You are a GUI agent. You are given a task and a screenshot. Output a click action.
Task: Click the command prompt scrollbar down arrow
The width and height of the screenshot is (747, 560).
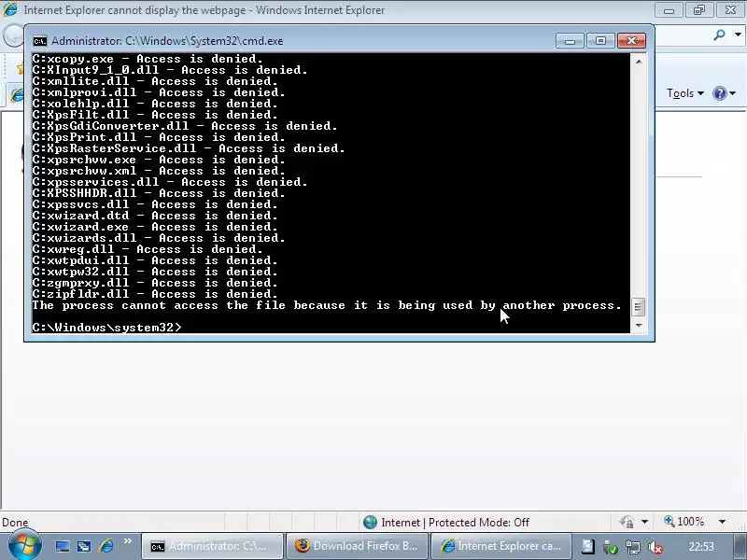[x=639, y=326]
